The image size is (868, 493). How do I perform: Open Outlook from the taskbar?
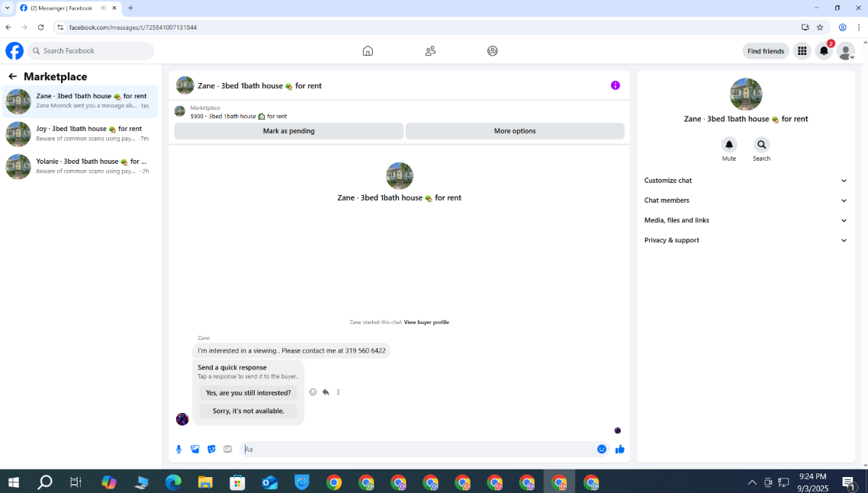(x=269, y=482)
